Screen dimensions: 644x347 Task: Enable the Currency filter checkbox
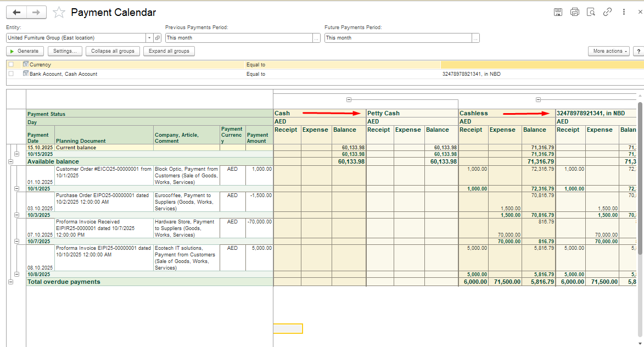[11, 65]
